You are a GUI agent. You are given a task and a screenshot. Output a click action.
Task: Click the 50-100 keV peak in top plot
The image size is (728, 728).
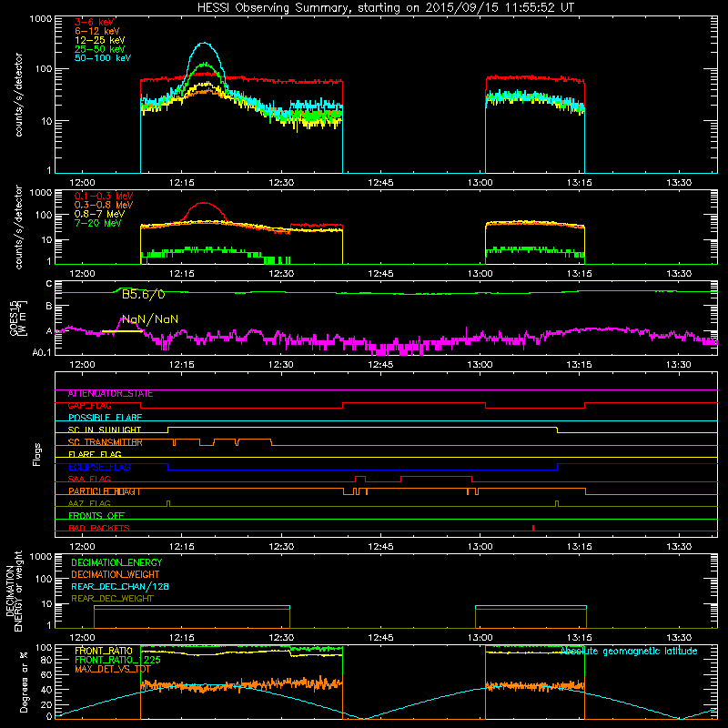[x=204, y=44]
